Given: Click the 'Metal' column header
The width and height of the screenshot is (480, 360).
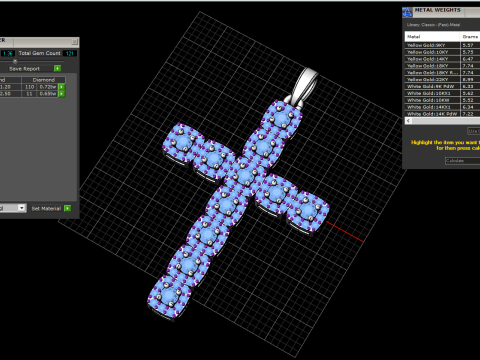Looking at the screenshot, I should click(432, 36).
